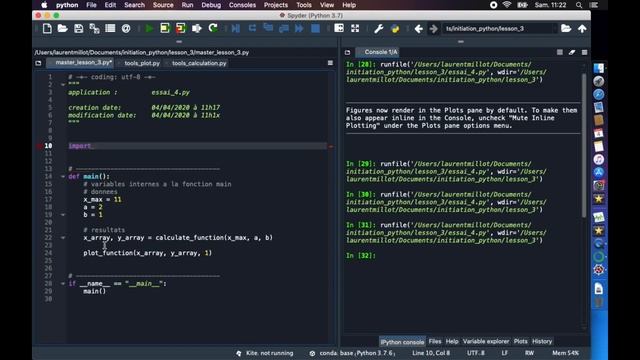640x360 pixels.
Task: Run selection or current line icon
Action: 197,29
